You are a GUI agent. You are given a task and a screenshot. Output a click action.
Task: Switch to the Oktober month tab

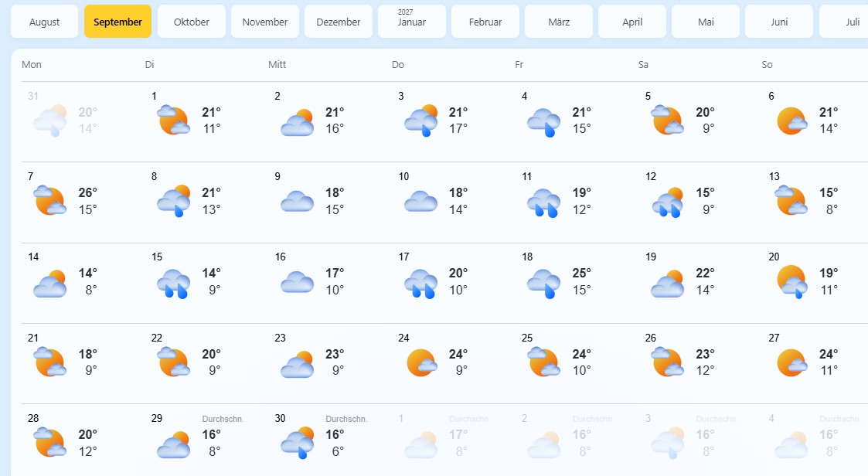tap(192, 22)
